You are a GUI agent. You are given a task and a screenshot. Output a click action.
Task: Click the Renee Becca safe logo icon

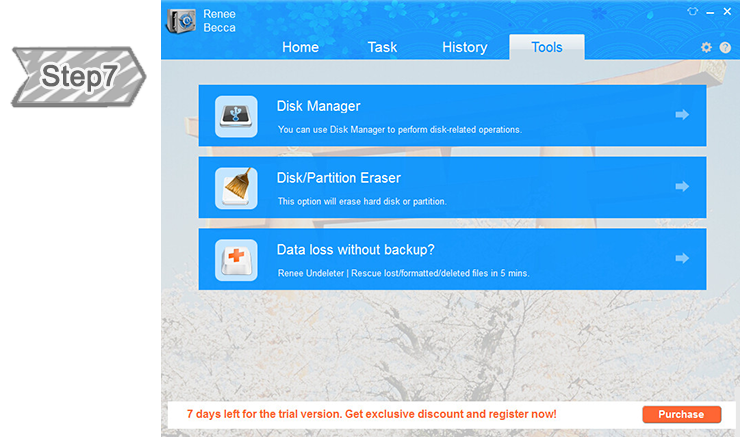coord(182,22)
